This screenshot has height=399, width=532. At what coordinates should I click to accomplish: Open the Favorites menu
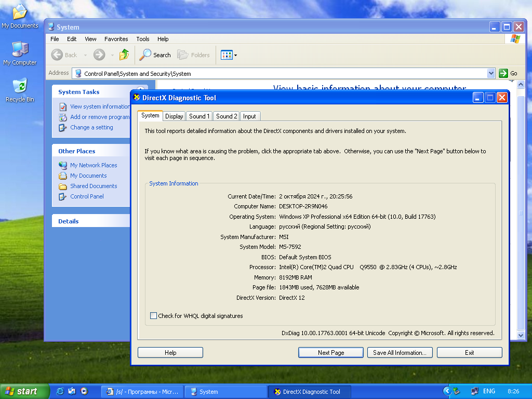116,39
